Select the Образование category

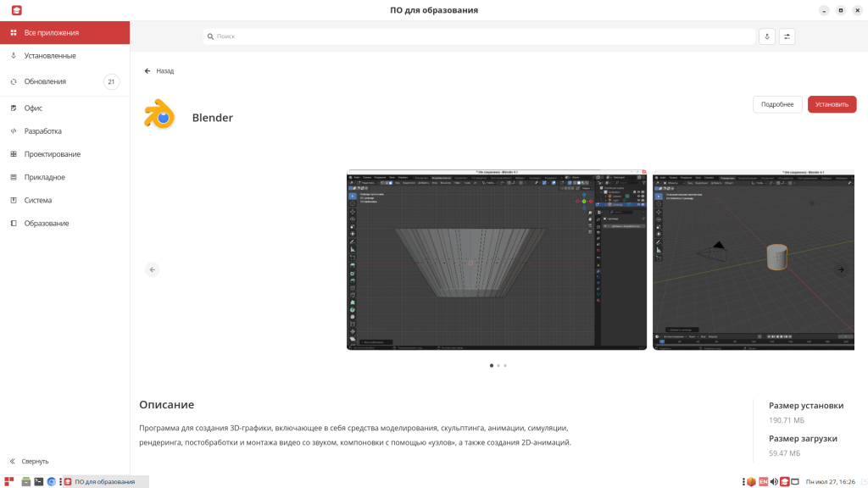[64, 224]
